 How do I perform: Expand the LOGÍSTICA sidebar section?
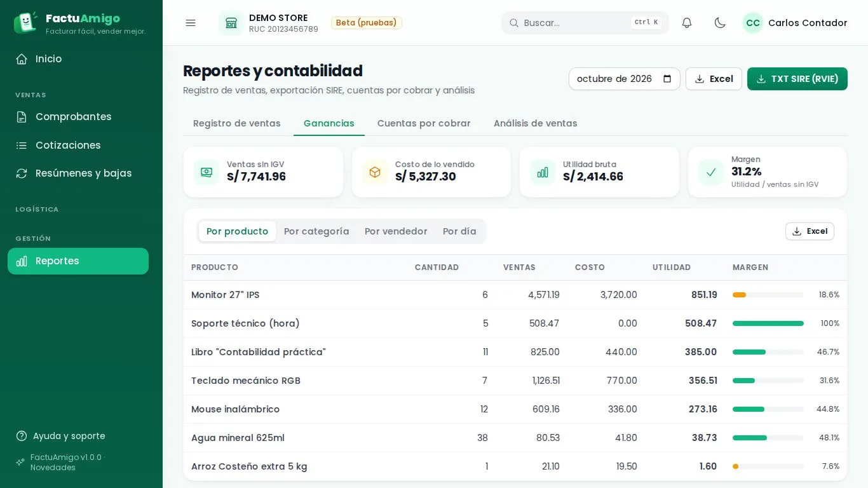(37, 210)
